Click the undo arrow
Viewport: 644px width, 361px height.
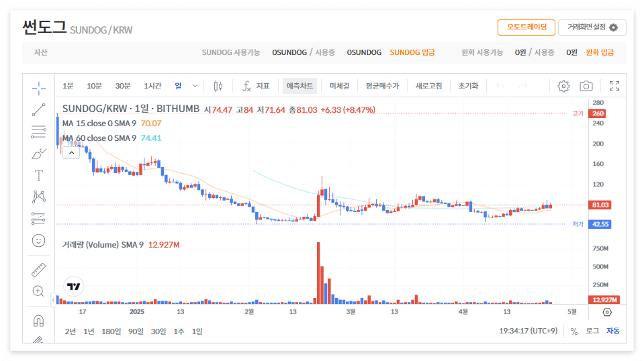point(500,86)
